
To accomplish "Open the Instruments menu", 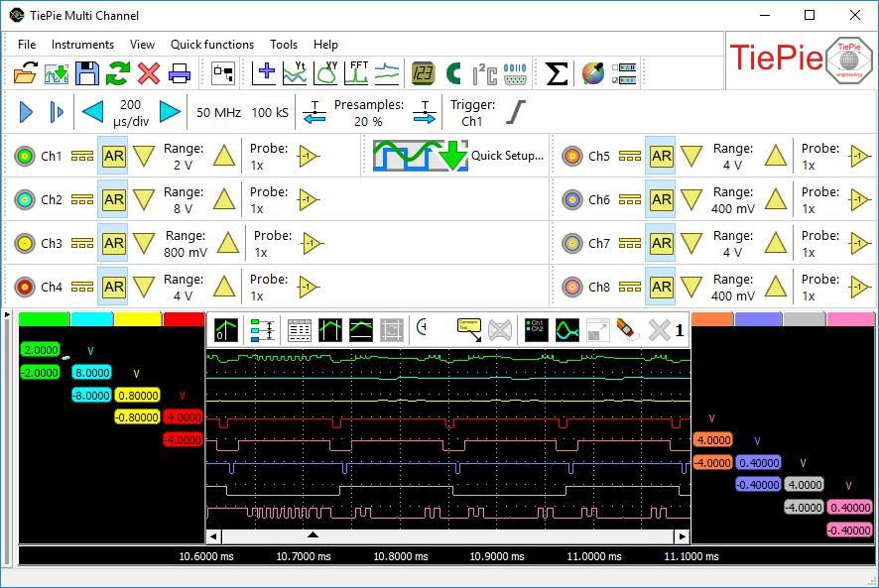I will pyautogui.click(x=82, y=45).
